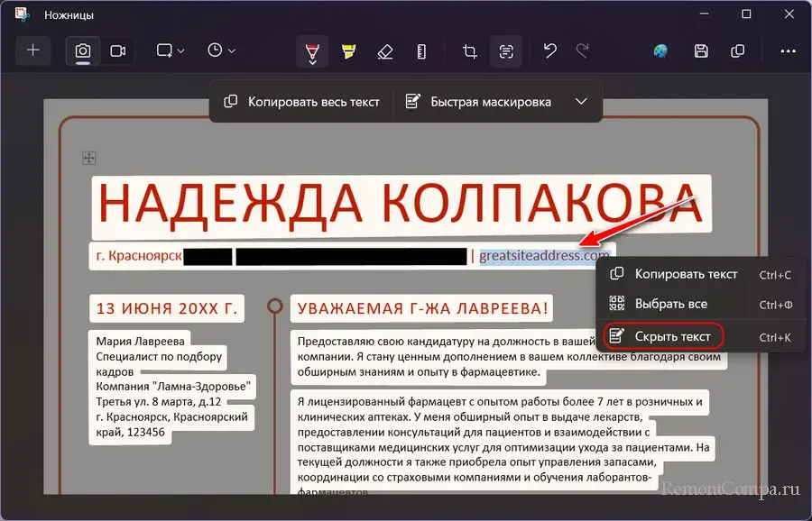Viewport: 812px width, 521px height.
Task: Open the snipping shape mode dropdown
Action: (171, 50)
